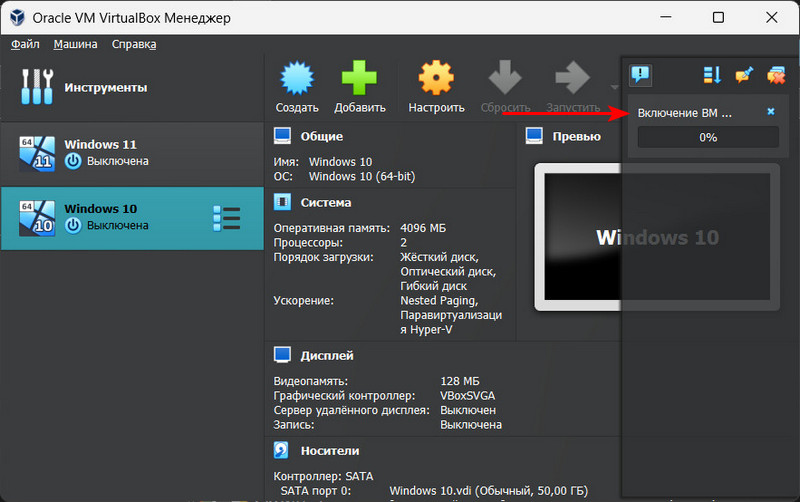Select the Windows 10 virtual machine
The image size is (800, 502).
132,218
